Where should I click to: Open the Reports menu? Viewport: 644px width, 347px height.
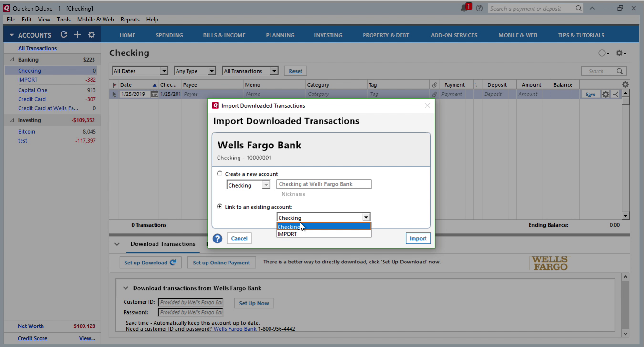[130, 20]
